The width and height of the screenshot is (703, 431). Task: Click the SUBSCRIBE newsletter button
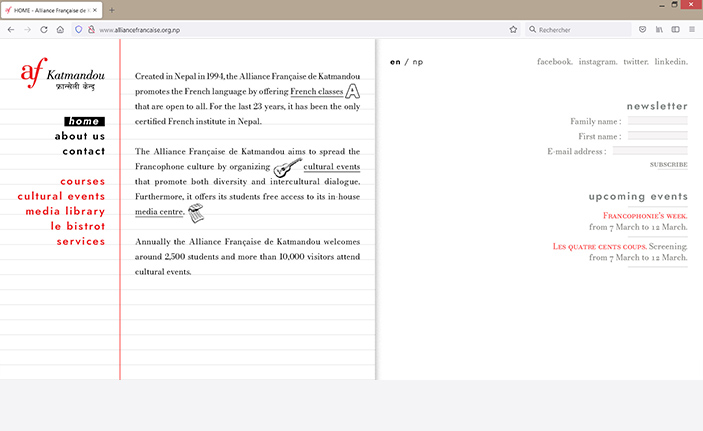[668, 165]
